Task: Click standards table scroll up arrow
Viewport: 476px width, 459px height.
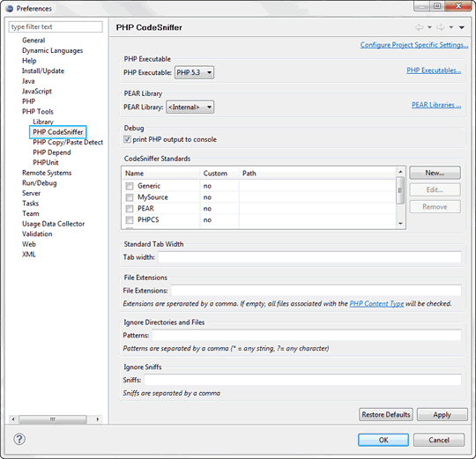Action: click(x=400, y=172)
